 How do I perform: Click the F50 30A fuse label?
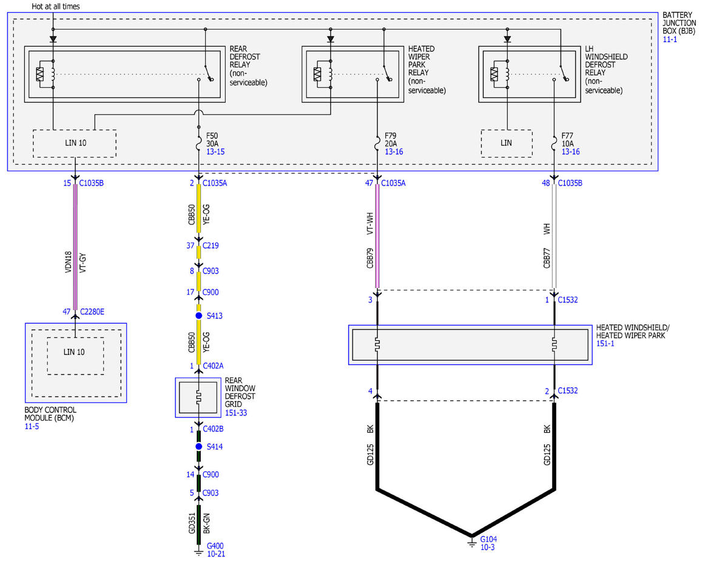212,139
